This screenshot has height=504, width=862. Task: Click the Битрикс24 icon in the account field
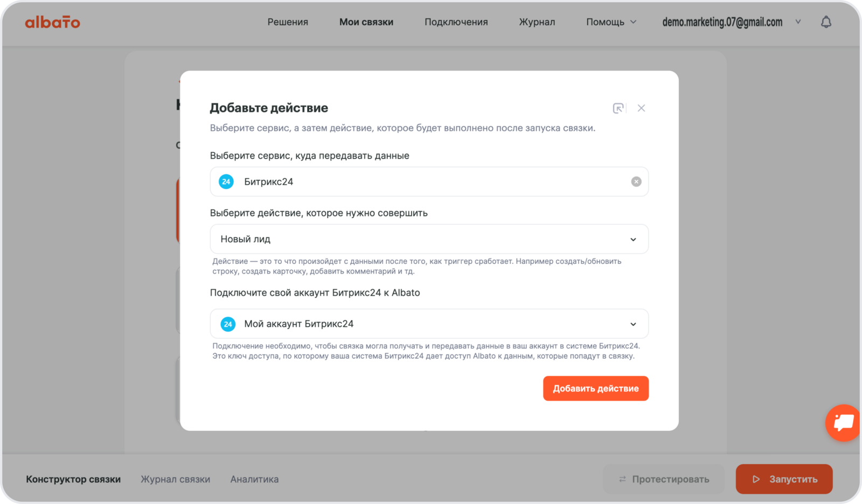click(228, 324)
